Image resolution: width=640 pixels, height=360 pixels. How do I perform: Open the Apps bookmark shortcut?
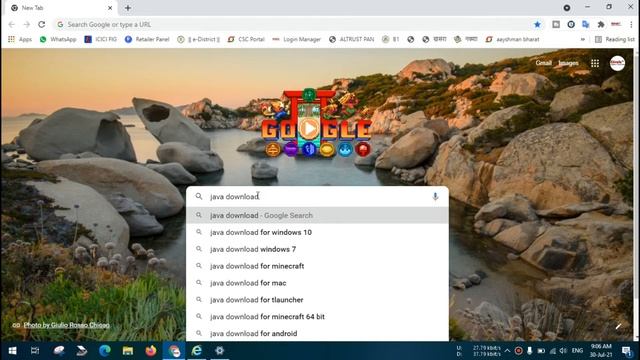(20, 39)
